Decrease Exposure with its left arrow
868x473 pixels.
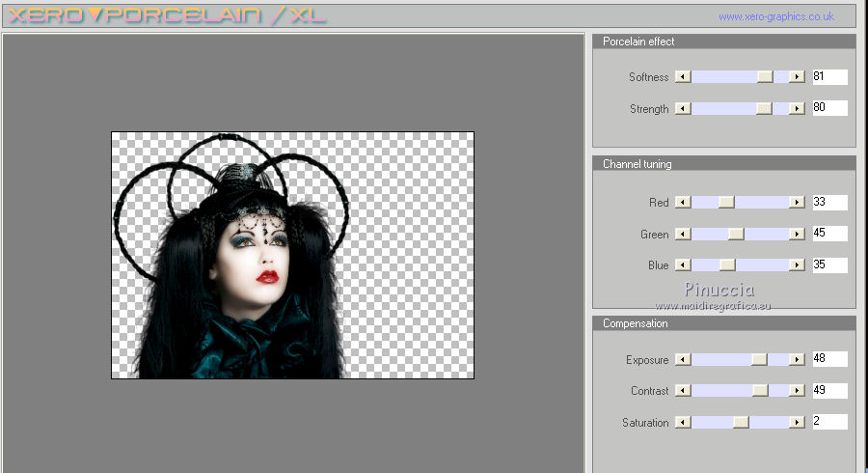coord(683,359)
